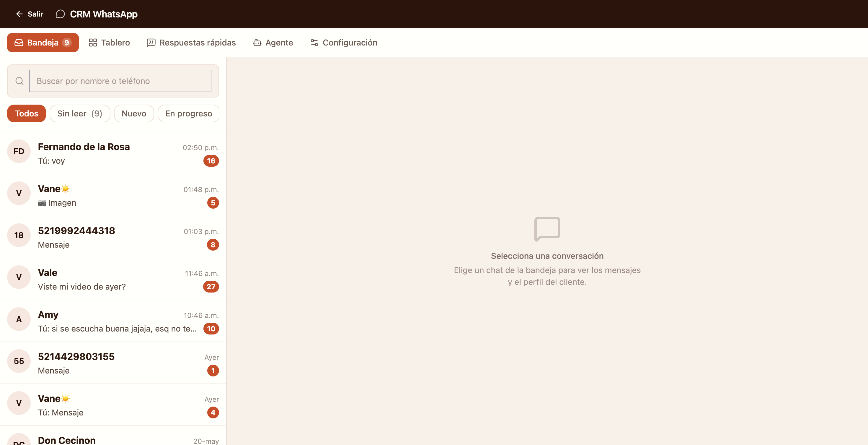The width and height of the screenshot is (868, 445).
Task: Open the Don Cecinon conversation
Action: pyautogui.click(x=113, y=436)
